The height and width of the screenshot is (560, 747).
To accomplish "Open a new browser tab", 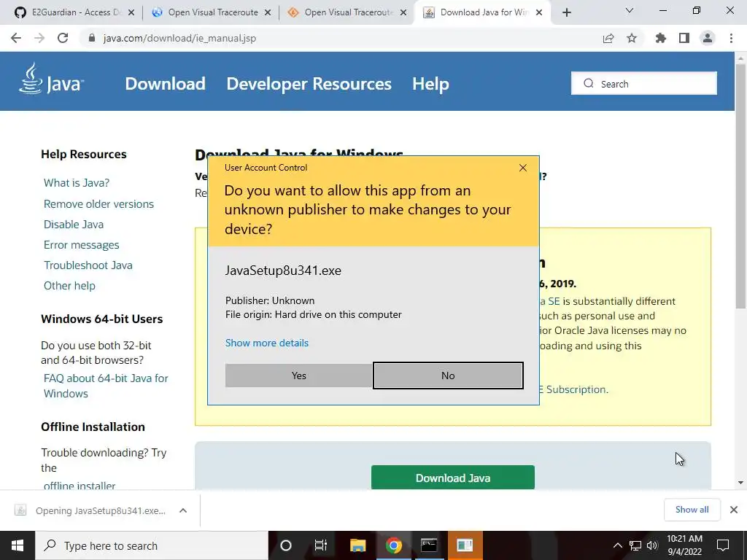I will (x=566, y=12).
